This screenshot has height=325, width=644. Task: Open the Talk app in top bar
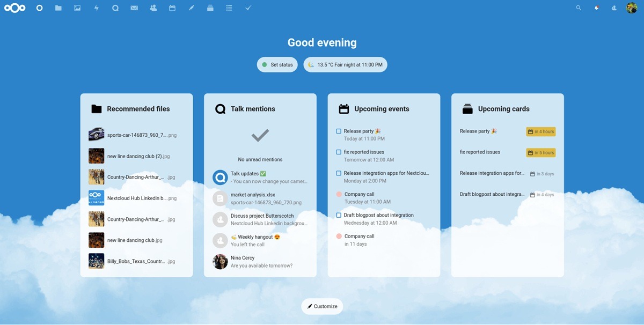[115, 8]
